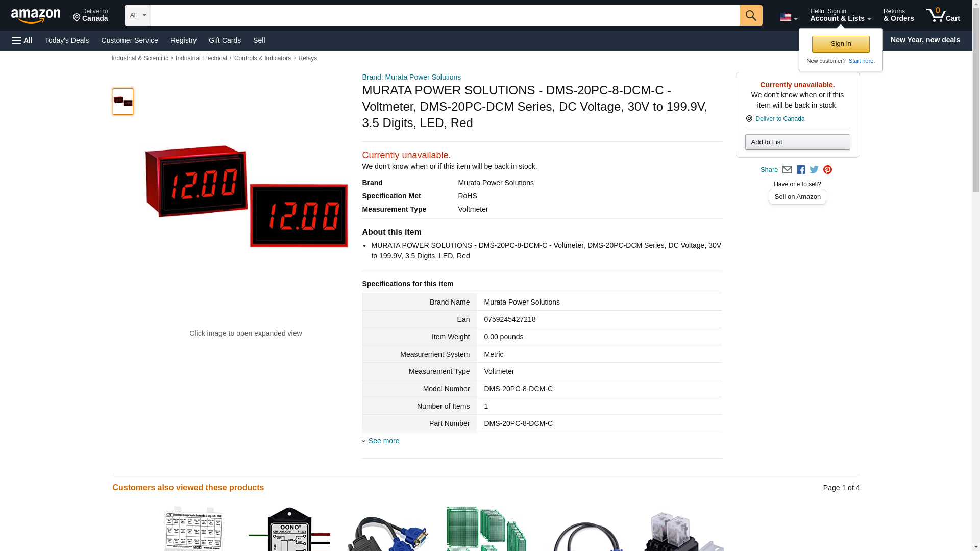Open the All hamburger menu
This screenshot has width=980, height=551.
click(x=22, y=40)
